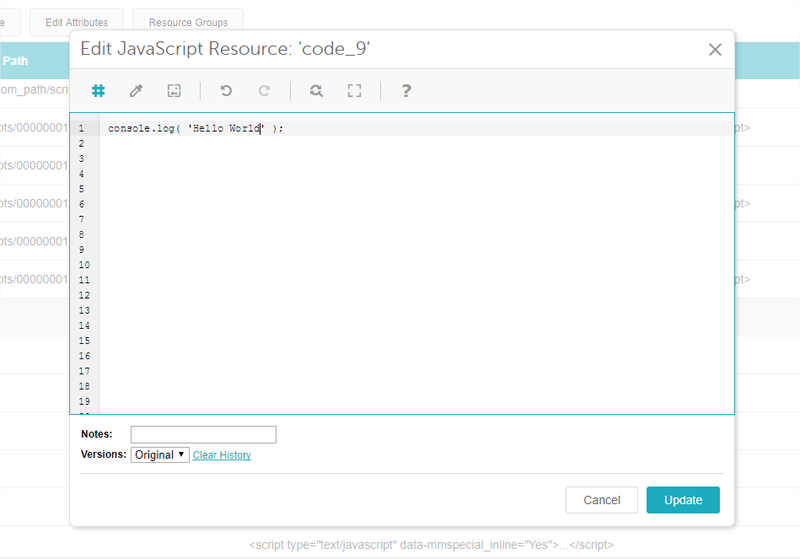
Task: Click inside the code line console.log
Action: coord(195,129)
